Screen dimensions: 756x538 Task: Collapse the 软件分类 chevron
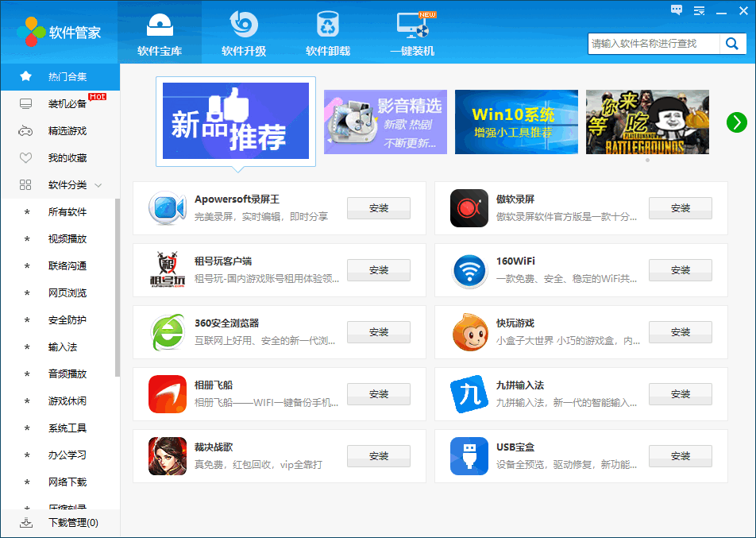coord(98,185)
